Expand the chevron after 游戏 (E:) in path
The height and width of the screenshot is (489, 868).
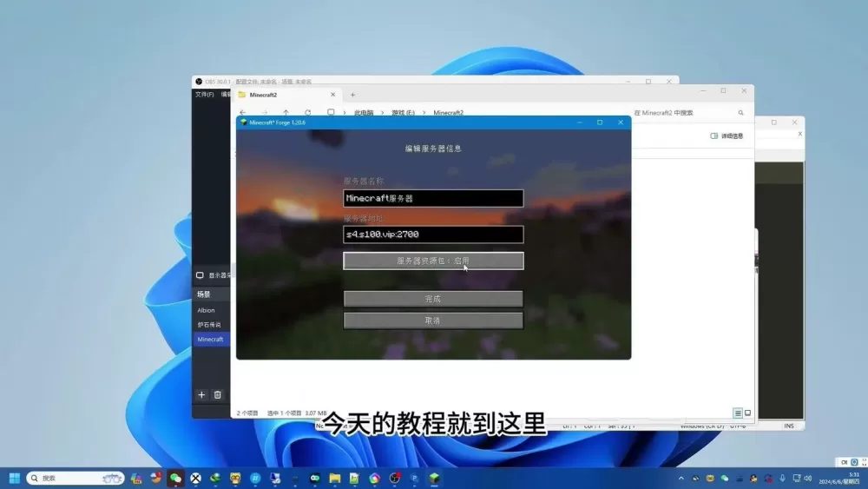click(x=424, y=112)
